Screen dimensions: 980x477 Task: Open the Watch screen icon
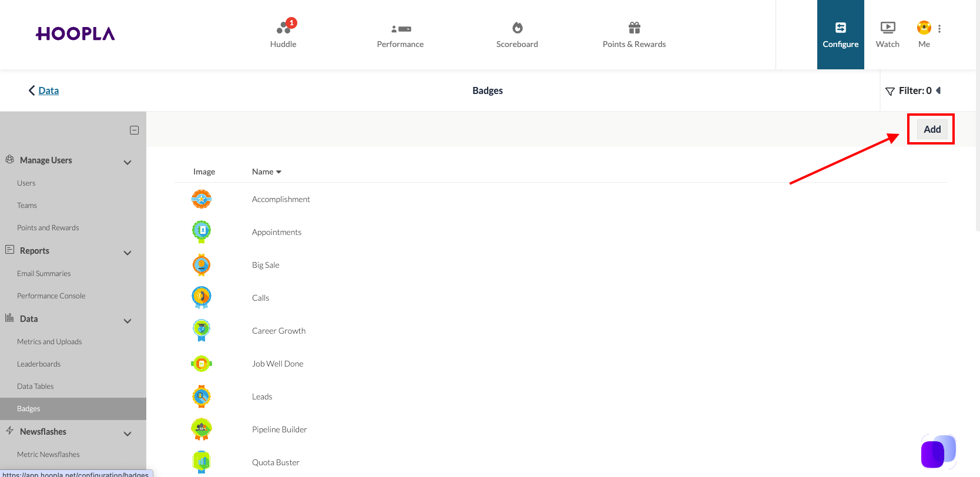(888, 28)
